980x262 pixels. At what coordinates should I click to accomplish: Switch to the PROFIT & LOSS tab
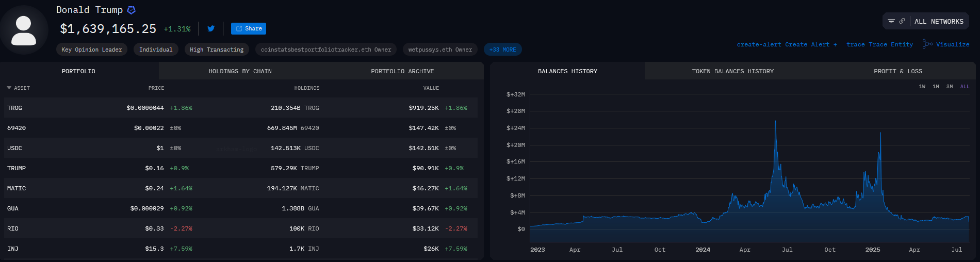click(898, 71)
